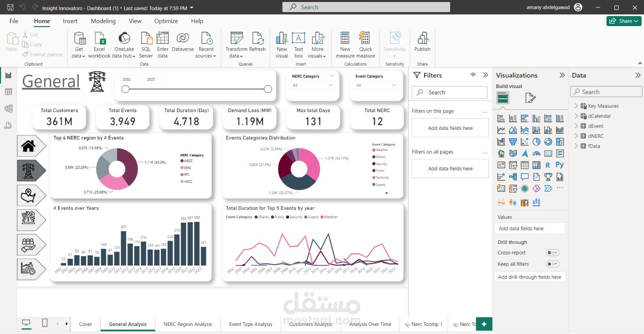Switch to Table view in left sidebar
The width and height of the screenshot is (644, 334).
[8, 92]
